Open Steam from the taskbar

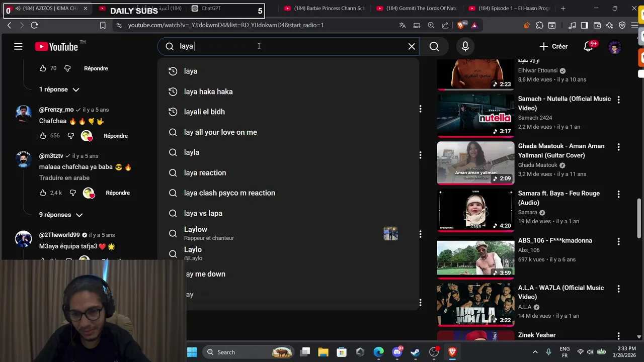click(416, 352)
